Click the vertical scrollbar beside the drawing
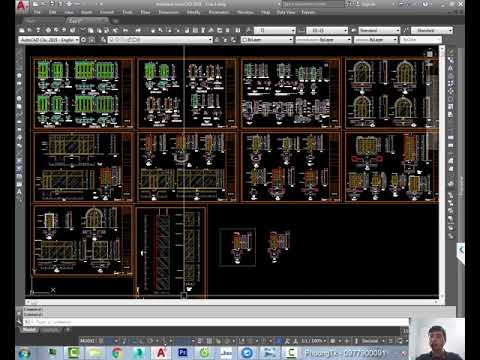 pyautogui.click(x=442, y=172)
